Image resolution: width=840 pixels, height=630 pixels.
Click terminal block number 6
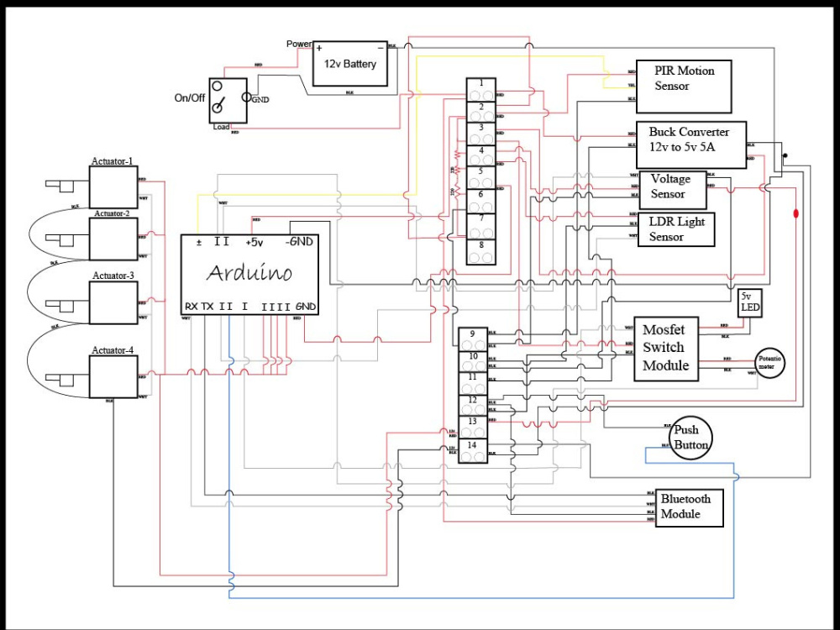point(481,201)
